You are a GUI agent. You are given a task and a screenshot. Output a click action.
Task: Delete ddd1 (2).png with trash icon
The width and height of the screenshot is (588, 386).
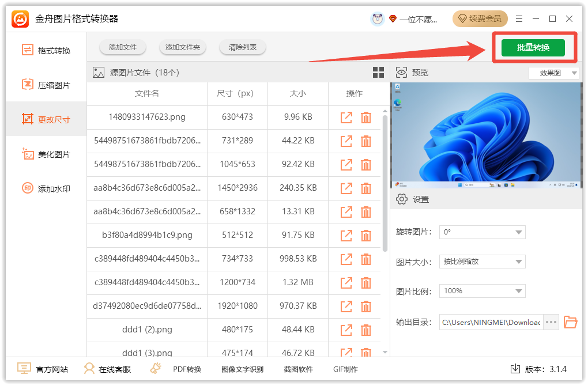pos(366,330)
